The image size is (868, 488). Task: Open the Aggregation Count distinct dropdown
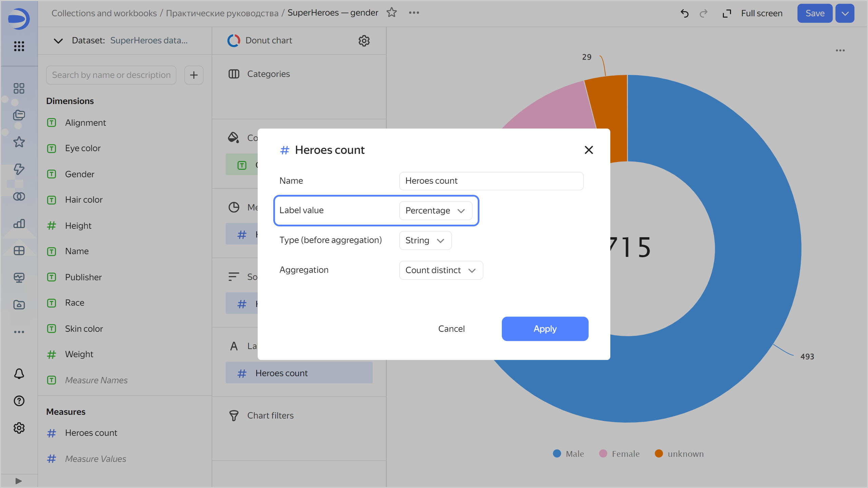coord(441,270)
